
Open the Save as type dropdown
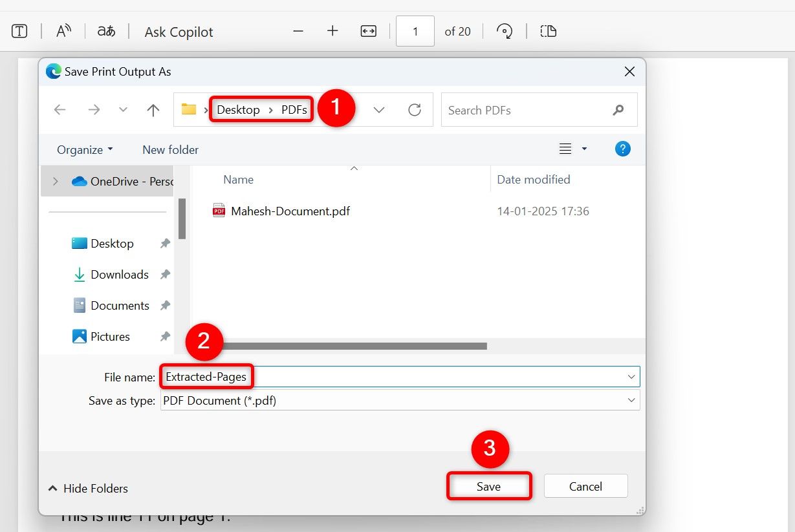click(632, 400)
